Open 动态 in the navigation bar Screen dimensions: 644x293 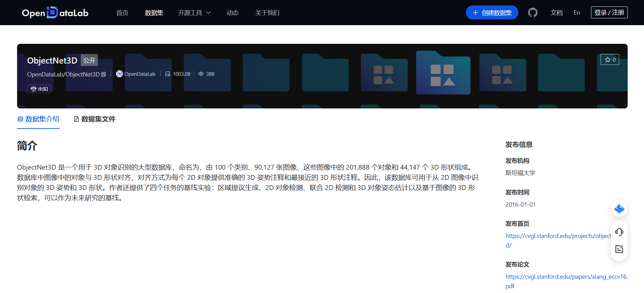tap(233, 13)
